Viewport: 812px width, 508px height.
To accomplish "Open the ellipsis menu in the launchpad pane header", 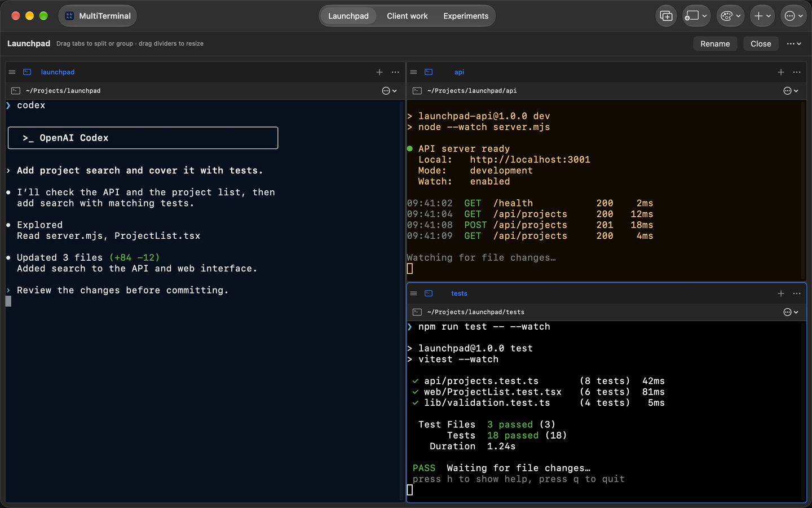I will pyautogui.click(x=395, y=72).
